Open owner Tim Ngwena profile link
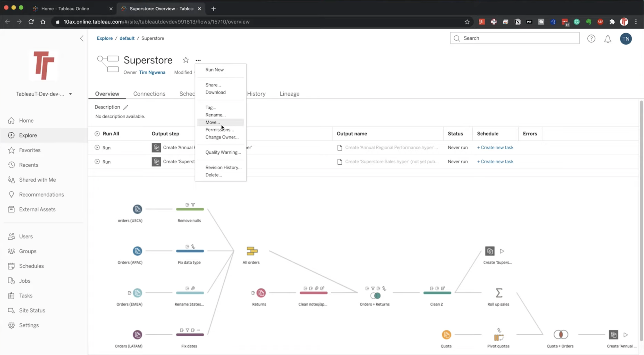The image size is (644, 355). coord(152,72)
